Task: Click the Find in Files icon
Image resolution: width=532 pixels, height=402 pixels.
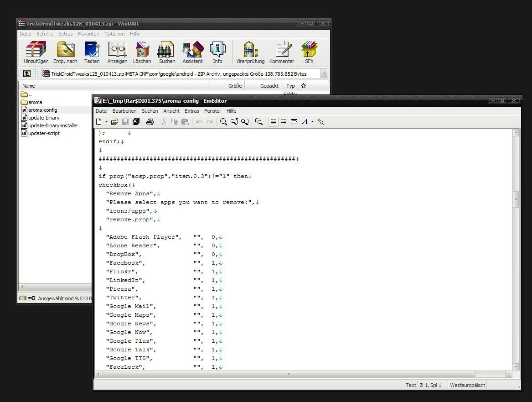Action: tap(259, 122)
